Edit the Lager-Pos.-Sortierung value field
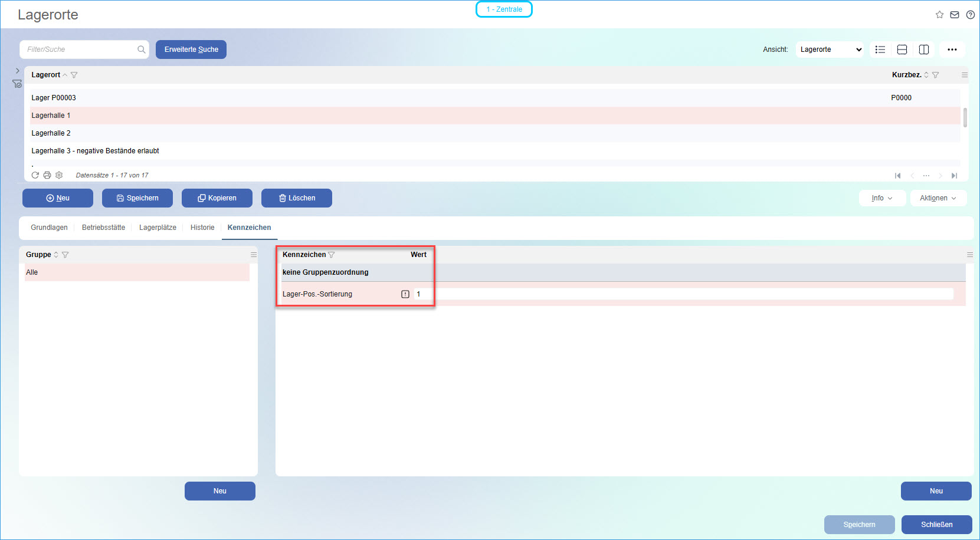Viewport: 980px width, 540px height. (683, 294)
